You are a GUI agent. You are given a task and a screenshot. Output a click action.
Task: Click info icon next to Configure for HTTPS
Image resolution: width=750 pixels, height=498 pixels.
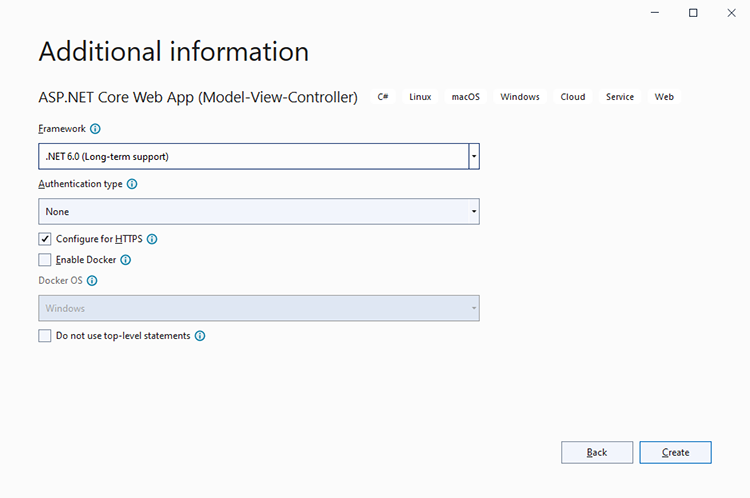pyautogui.click(x=152, y=239)
